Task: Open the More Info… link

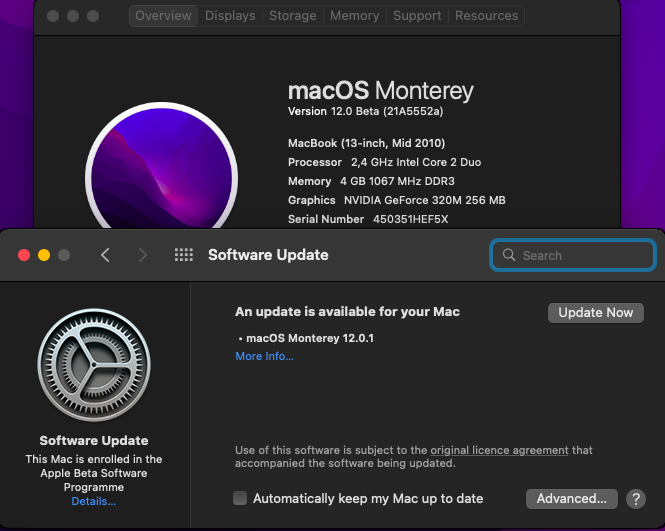Action: coord(264,356)
